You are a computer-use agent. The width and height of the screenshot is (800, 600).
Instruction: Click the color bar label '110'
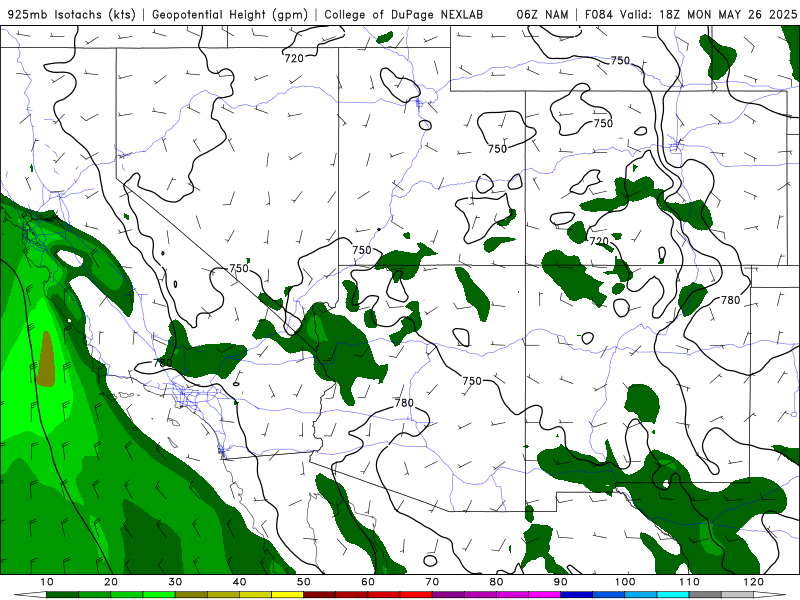click(689, 582)
